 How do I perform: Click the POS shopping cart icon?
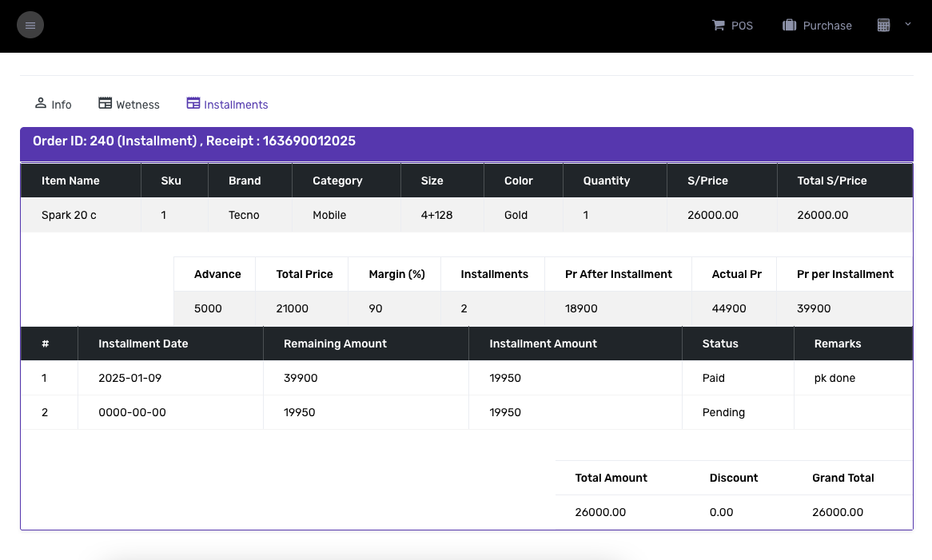point(719,25)
